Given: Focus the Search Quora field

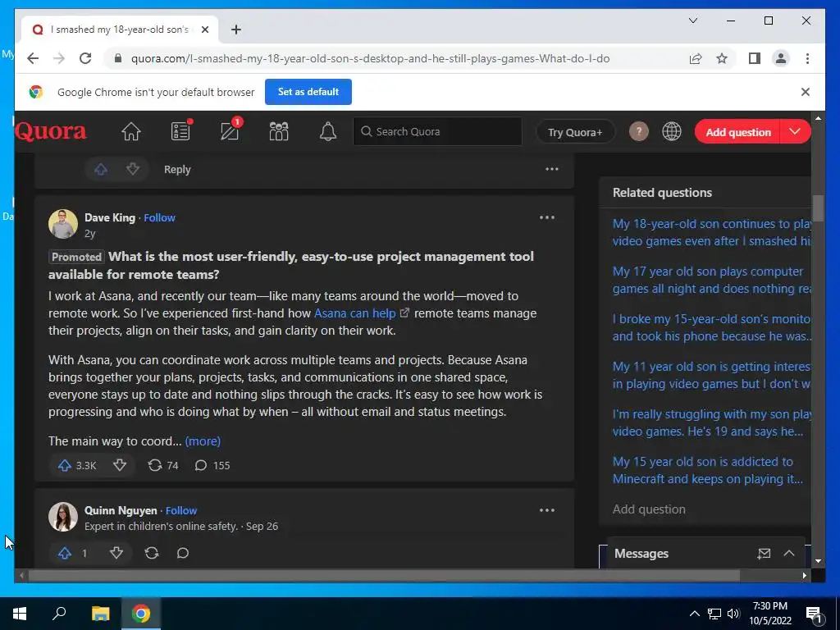Looking at the screenshot, I should tap(438, 131).
